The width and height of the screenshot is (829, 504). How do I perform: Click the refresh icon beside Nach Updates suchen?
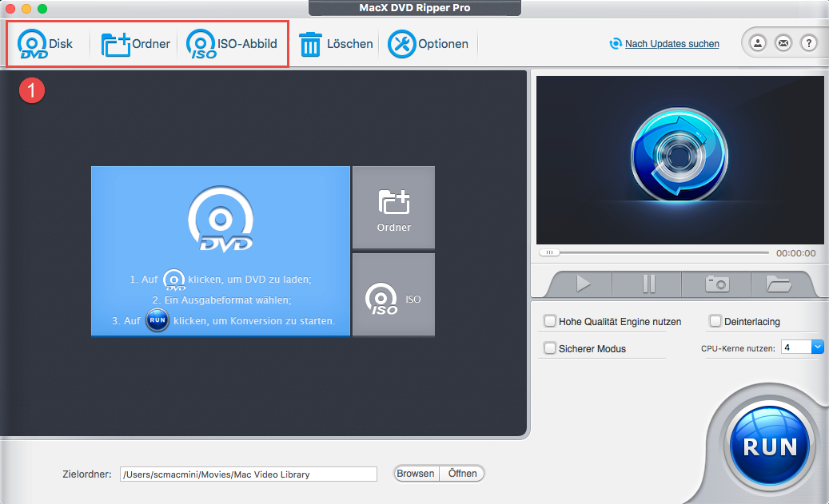click(x=616, y=44)
